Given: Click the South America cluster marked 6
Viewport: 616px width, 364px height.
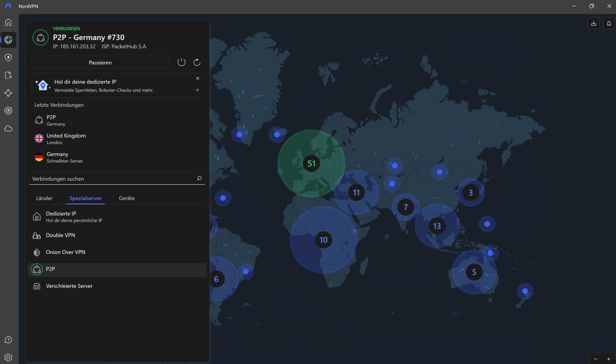Looking at the screenshot, I should coord(217,279).
